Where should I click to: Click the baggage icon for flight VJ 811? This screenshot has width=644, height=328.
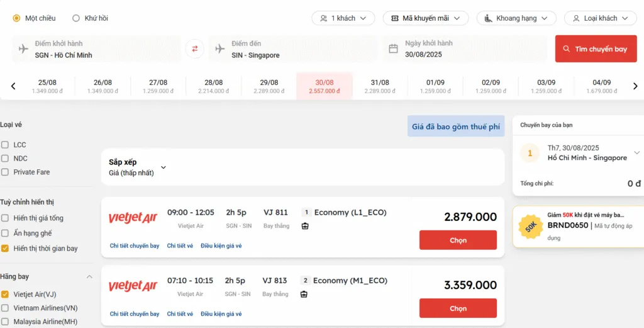pos(305,226)
